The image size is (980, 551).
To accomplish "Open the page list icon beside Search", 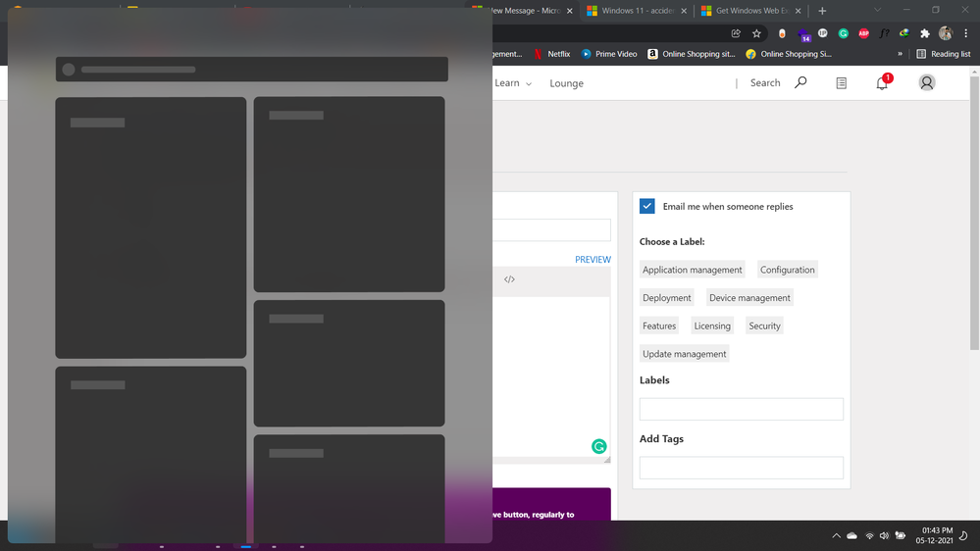I will tap(842, 83).
